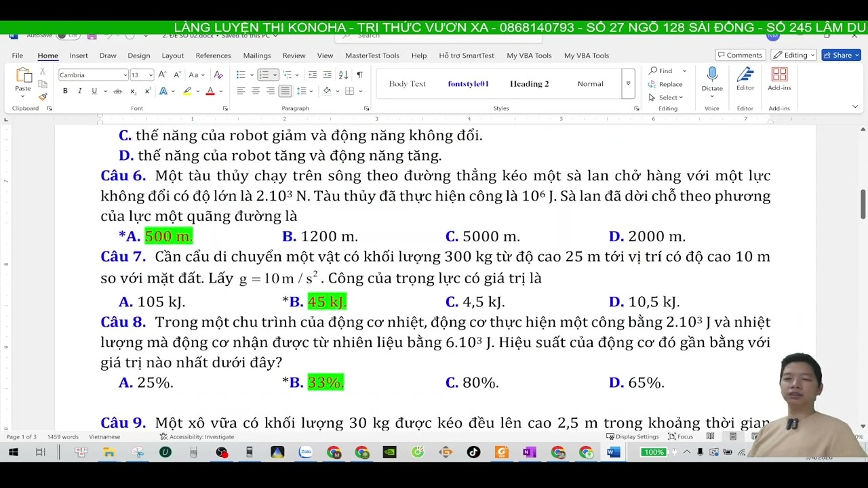The width and height of the screenshot is (868, 488).
Task: Toggle Italic formatting
Action: coord(79,91)
